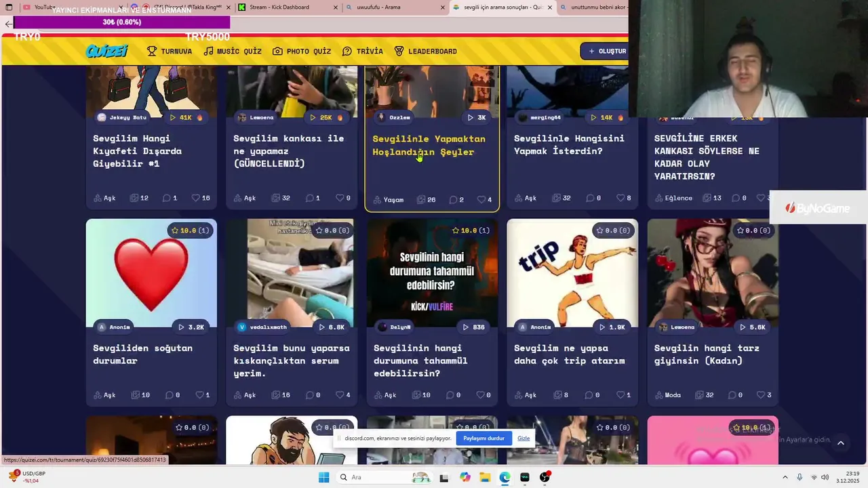Screen dimensions: 868x488
Task: Open the USD/GBP taskbar widget
Action: (27, 477)
